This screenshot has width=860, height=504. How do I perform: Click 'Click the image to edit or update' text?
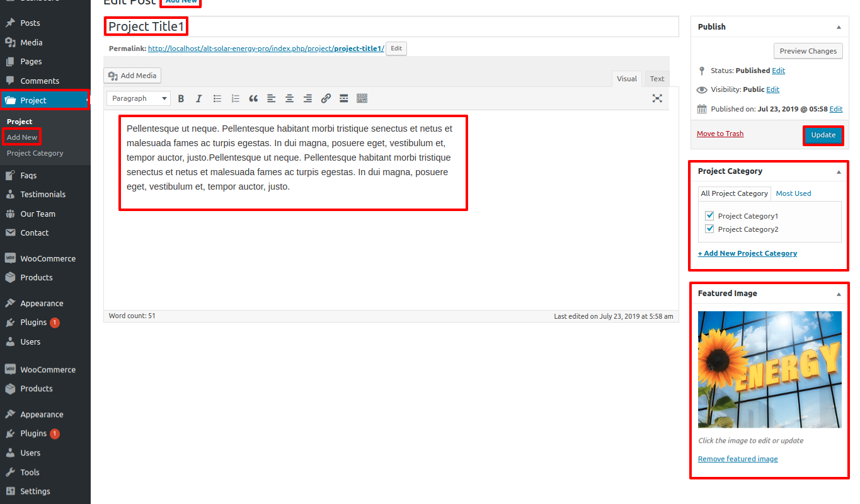tap(750, 440)
